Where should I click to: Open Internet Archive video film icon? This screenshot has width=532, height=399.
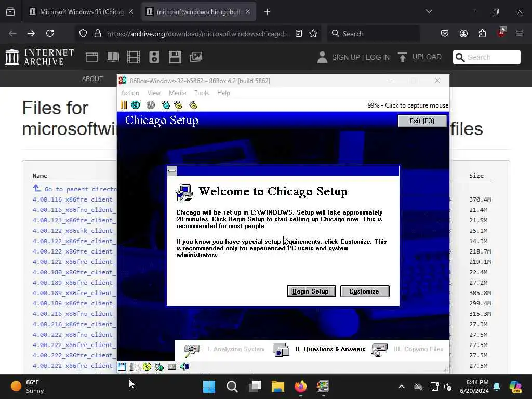134,57
